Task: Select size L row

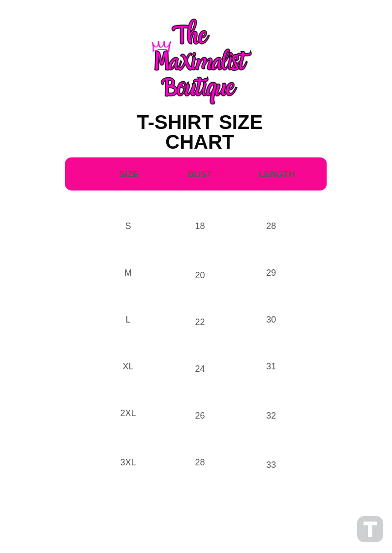Action: pos(128,320)
